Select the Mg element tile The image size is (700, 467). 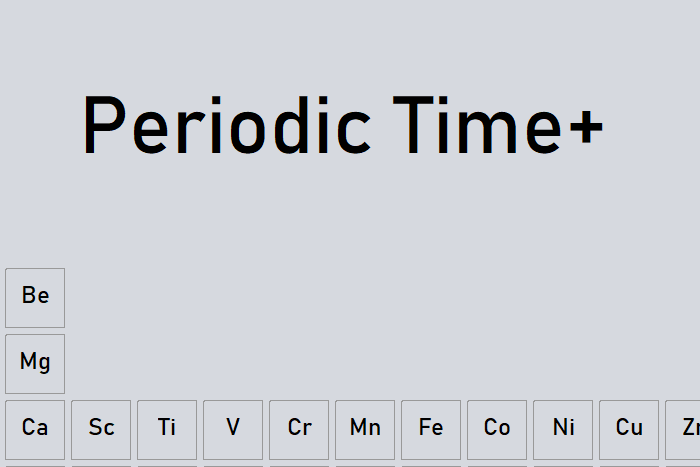coord(35,363)
